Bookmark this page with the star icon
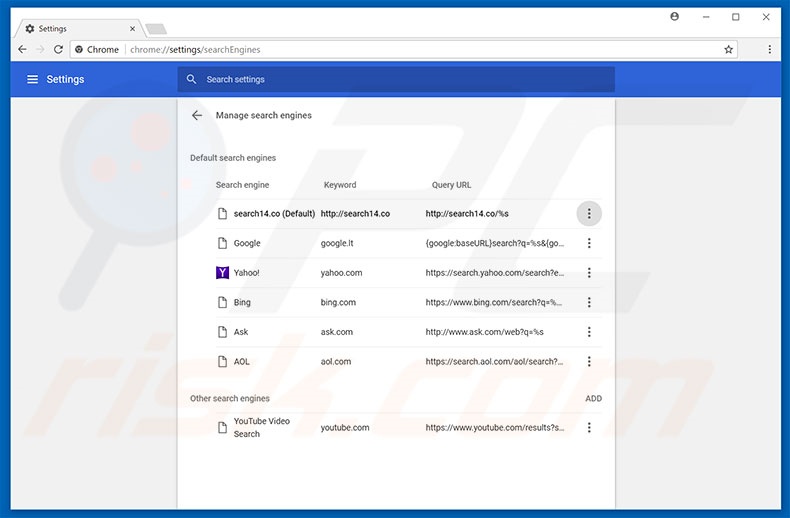This screenshot has width=790, height=518. point(729,49)
